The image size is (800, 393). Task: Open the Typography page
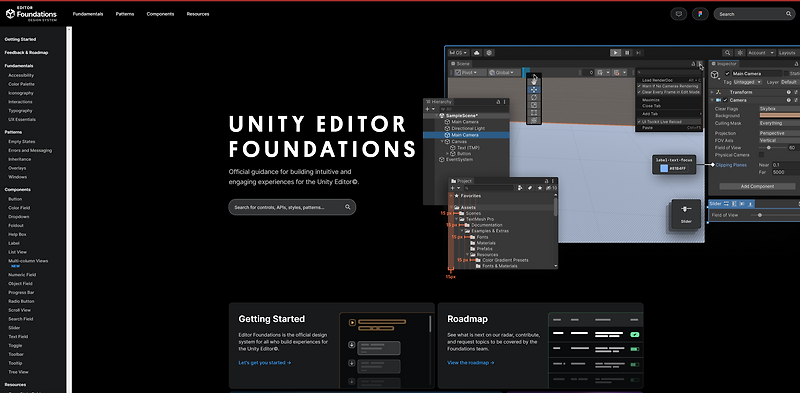click(20, 111)
